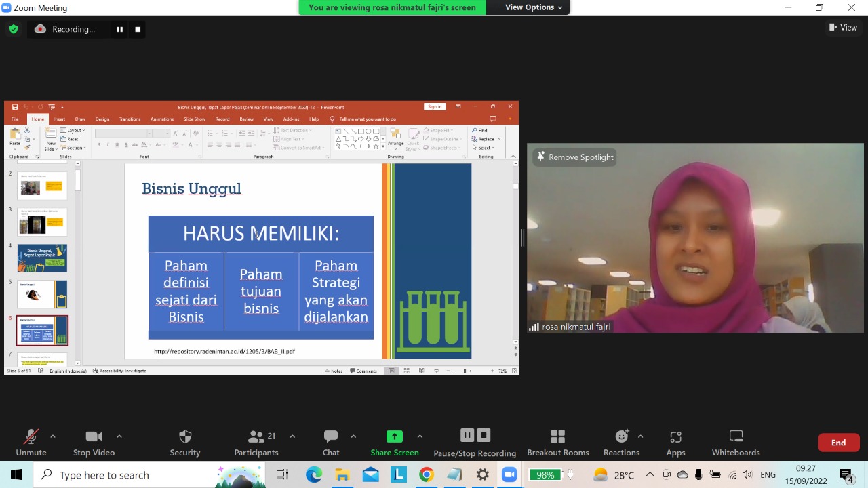Viewport: 868px width, 488px height.
Task: Open the Security shield options
Action: click(x=184, y=442)
